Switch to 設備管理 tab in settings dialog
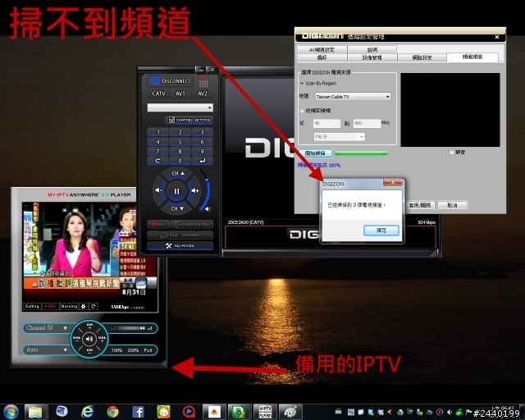 tap(372, 57)
